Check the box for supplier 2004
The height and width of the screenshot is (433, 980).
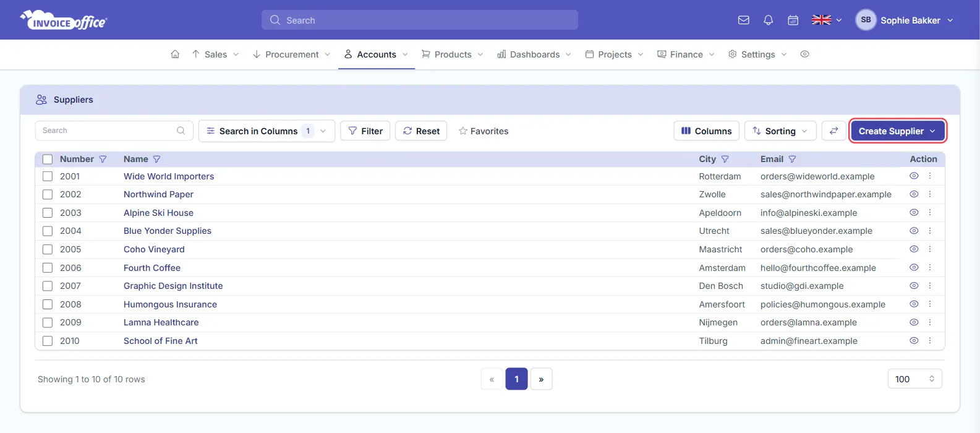pos(48,231)
